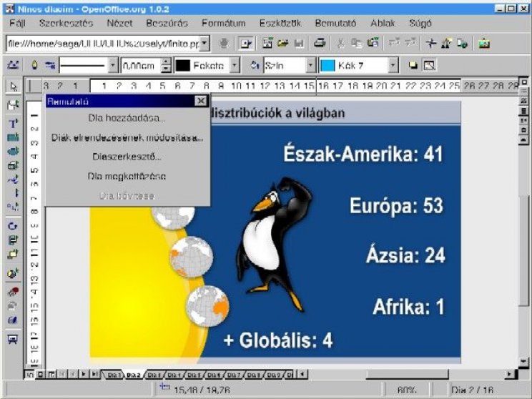
Task: Select the 3D objects tool
Action: pyautogui.click(x=13, y=166)
